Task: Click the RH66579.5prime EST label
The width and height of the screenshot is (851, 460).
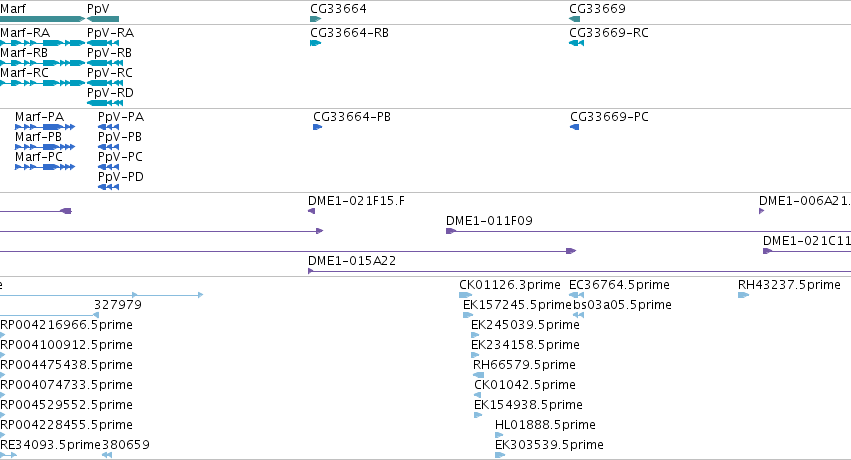Action: [524, 365]
